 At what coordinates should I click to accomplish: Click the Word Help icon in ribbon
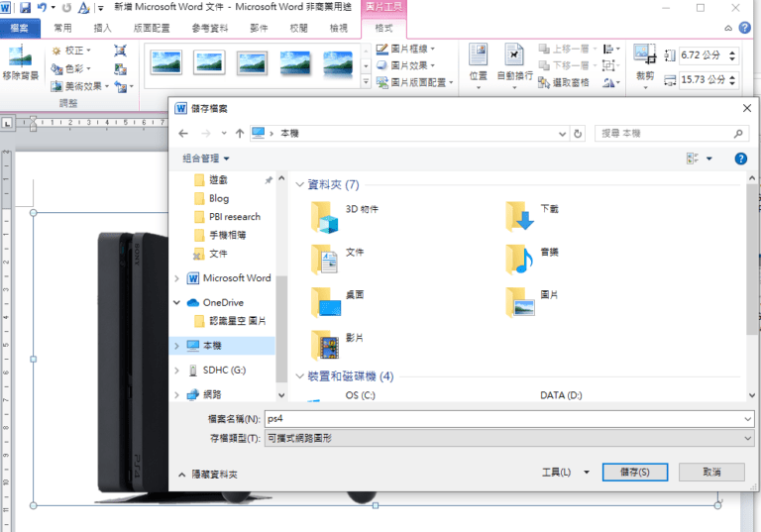744,28
